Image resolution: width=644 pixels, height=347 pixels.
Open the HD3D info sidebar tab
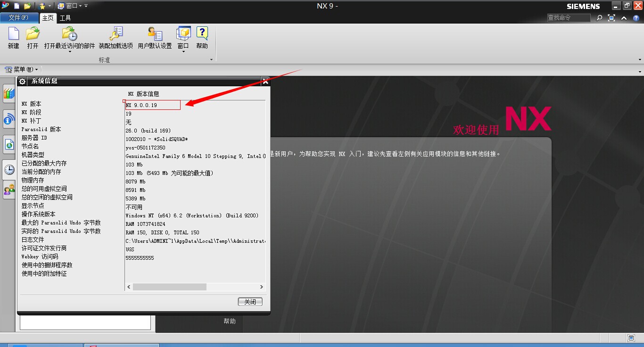9,119
